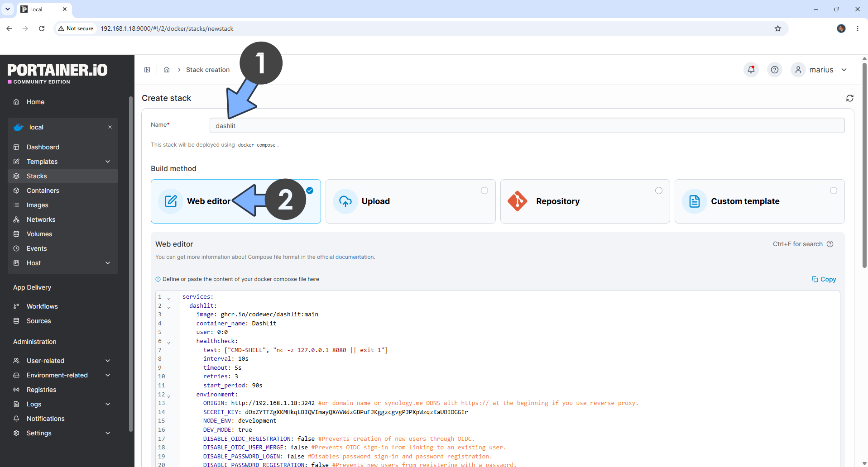Close the local environment with the X
Viewport: 868px width, 467px height.
(110, 127)
